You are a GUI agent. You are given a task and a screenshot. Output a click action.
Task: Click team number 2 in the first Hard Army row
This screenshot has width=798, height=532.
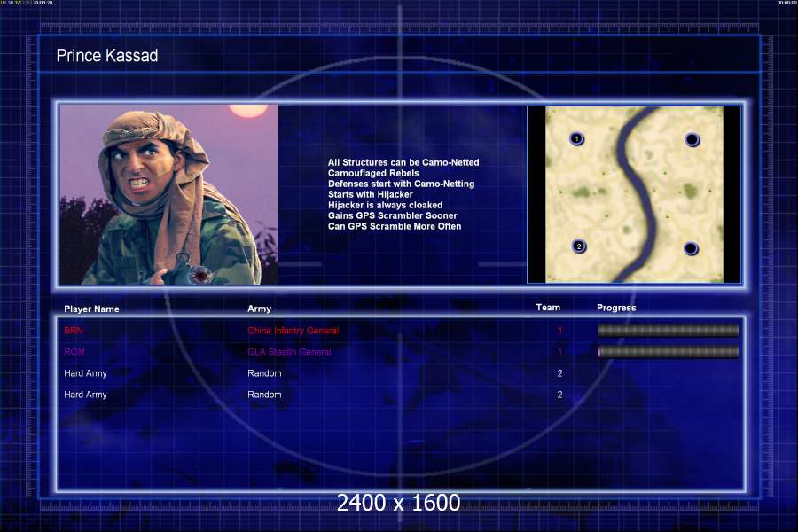point(559,373)
